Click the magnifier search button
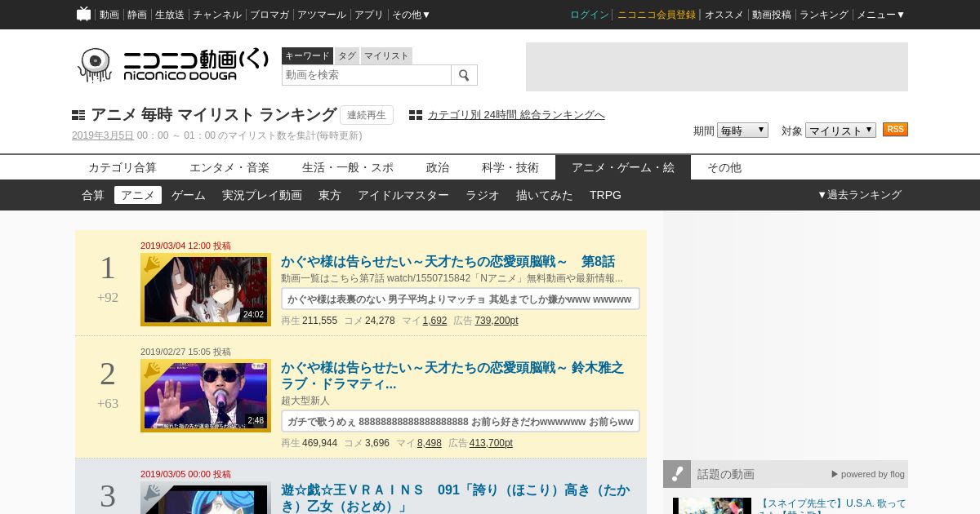Viewport: 980px width, 514px height. click(464, 75)
